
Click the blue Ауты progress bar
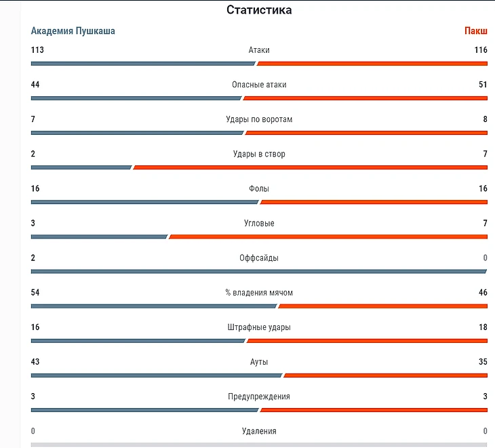pos(157,375)
